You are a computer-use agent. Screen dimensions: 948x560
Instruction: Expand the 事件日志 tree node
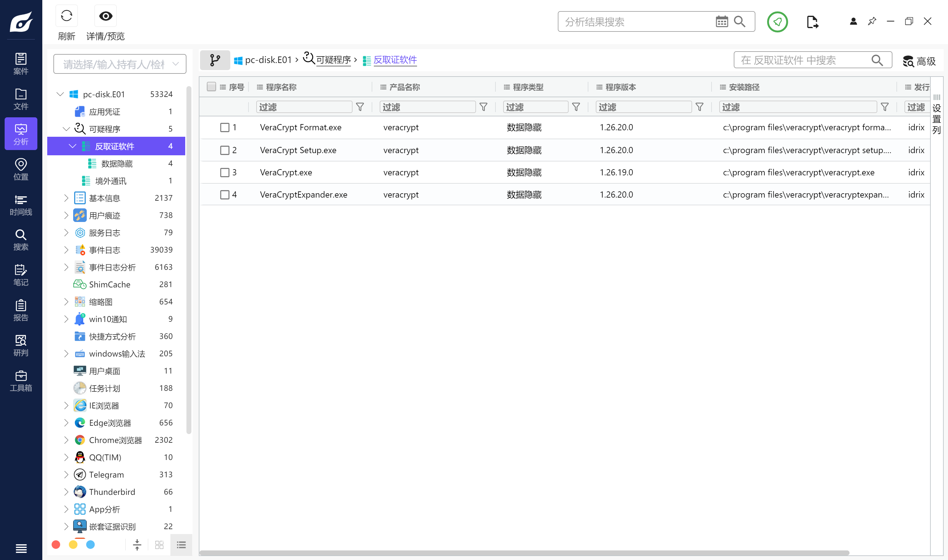coord(66,250)
